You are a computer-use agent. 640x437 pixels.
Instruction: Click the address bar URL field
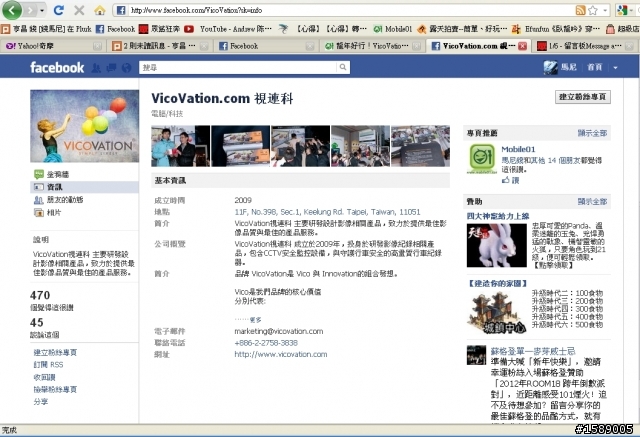coord(347,10)
